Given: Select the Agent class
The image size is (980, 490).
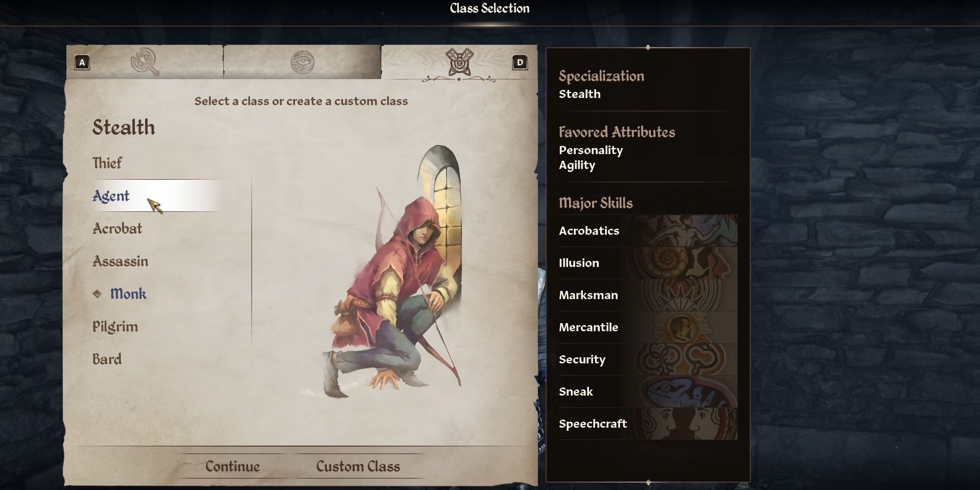Looking at the screenshot, I should tap(111, 196).
